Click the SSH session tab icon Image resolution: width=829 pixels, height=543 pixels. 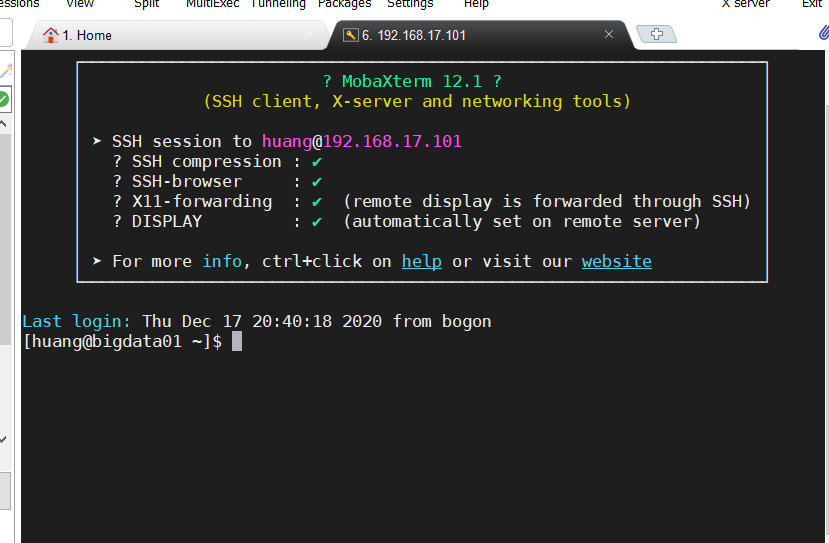(x=351, y=35)
